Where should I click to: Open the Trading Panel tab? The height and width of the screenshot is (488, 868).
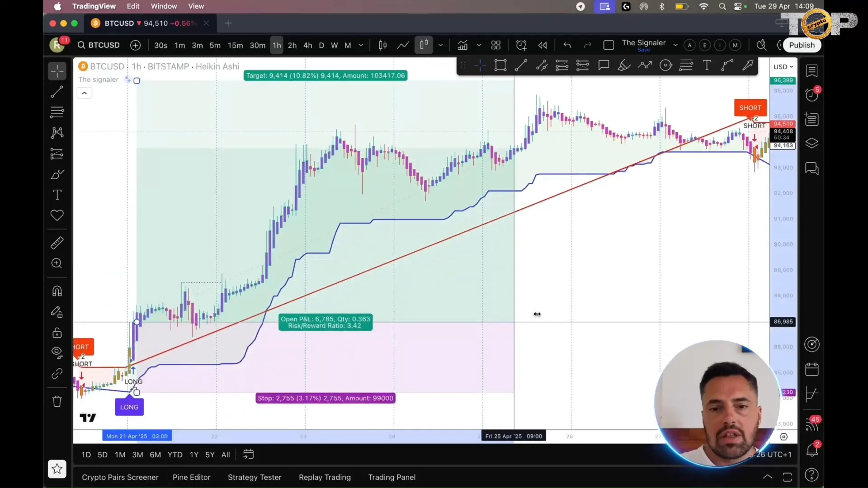[392, 477]
